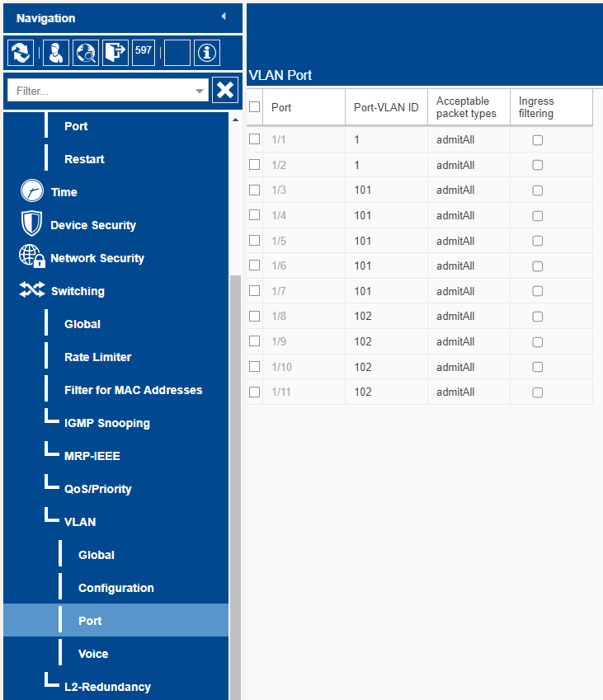Click the Device Security shield icon
The width and height of the screenshot is (603, 700).
pos(31,223)
